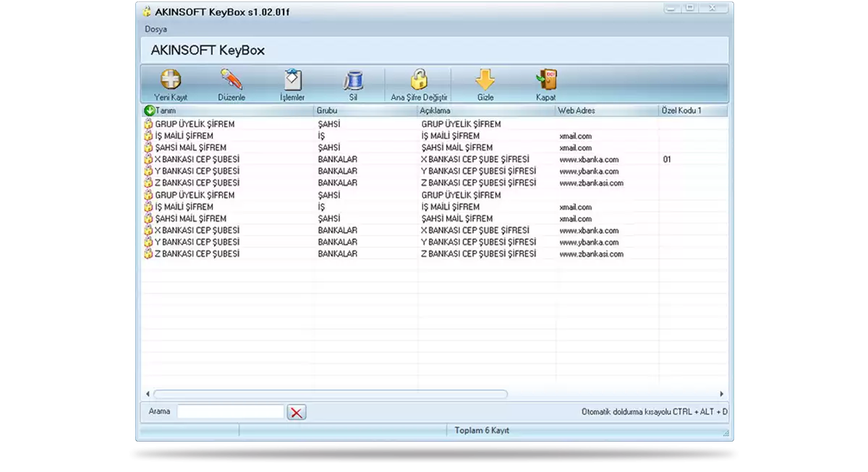Open the İşlemler toolbar icon
Viewport: 868px width, 472px height.
click(292, 80)
